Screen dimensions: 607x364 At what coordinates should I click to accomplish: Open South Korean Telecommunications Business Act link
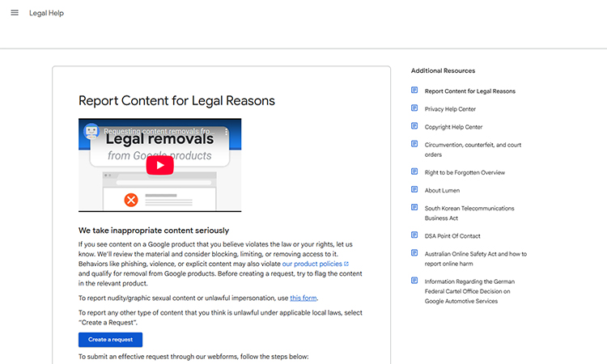coord(469,213)
